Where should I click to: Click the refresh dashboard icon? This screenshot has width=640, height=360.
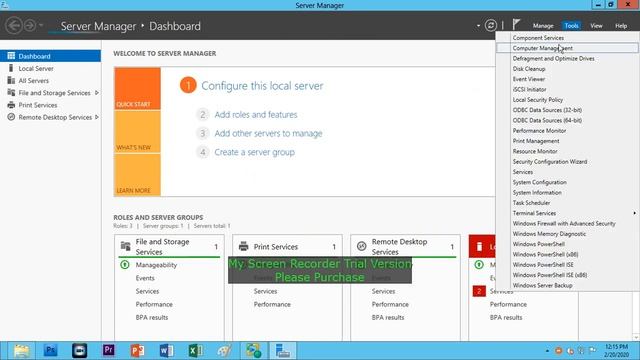[x=491, y=25]
